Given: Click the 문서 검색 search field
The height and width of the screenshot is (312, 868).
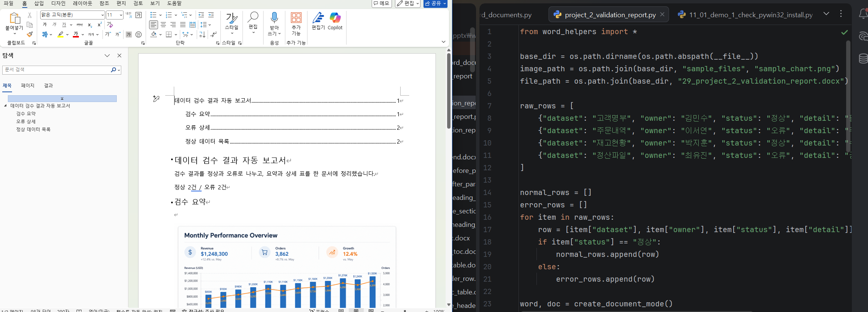Looking at the screenshot, I should (56, 70).
